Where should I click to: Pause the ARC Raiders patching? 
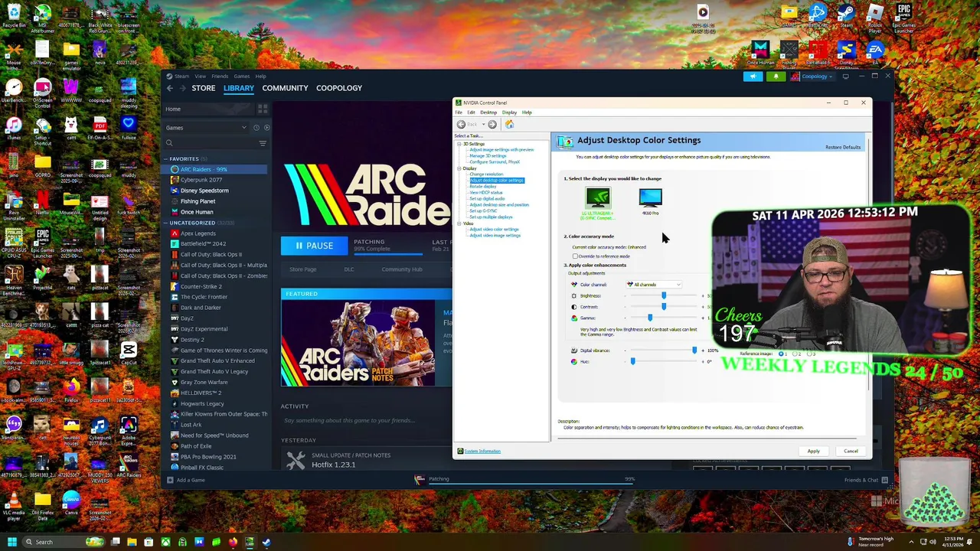314,246
